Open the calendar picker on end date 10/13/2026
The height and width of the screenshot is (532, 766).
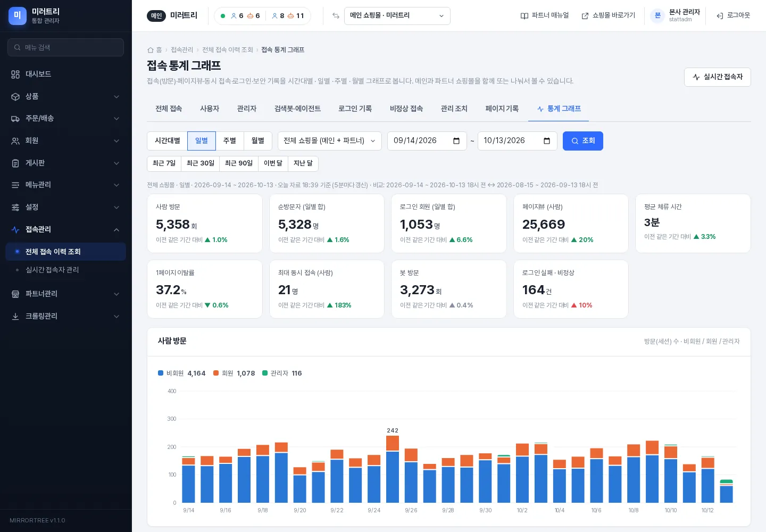547,141
